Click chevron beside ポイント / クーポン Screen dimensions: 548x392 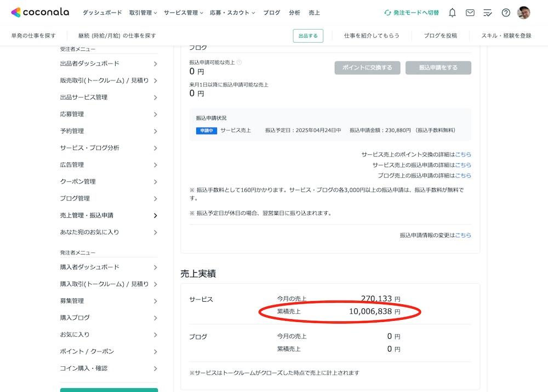[x=155, y=352]
